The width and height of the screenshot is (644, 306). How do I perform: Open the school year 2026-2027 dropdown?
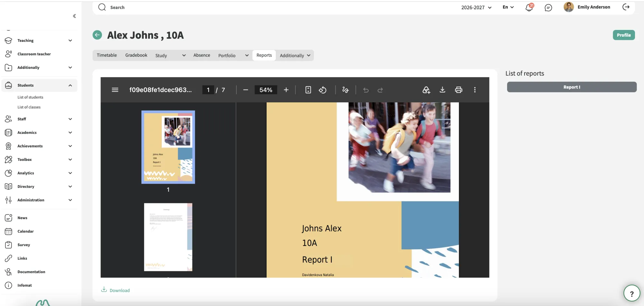click(x=476, y=7)
